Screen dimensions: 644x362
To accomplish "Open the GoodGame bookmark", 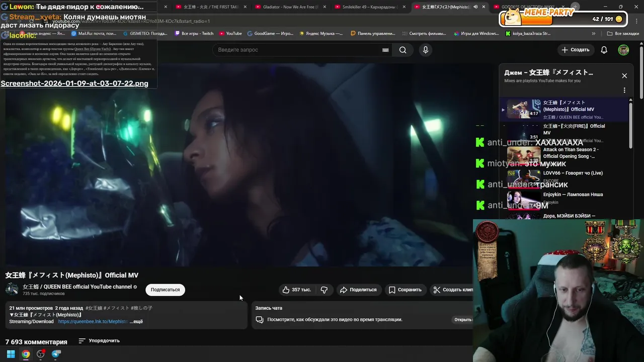I will pos(270,34).
